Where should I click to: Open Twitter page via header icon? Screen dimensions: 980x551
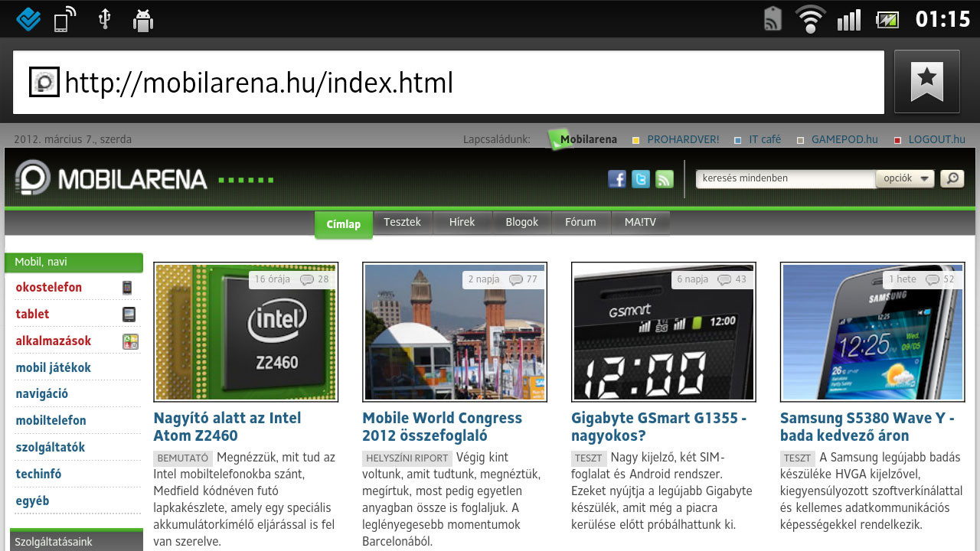pos(641,179)
